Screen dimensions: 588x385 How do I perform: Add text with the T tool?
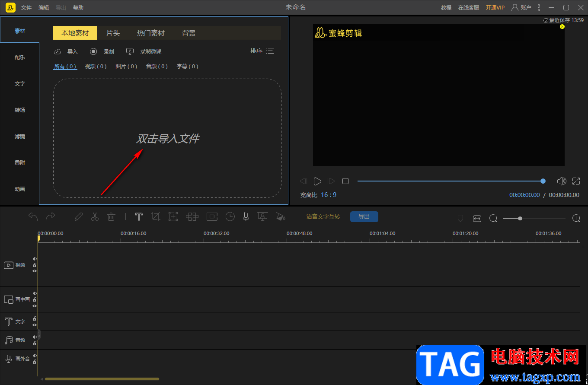coord(139,216)
